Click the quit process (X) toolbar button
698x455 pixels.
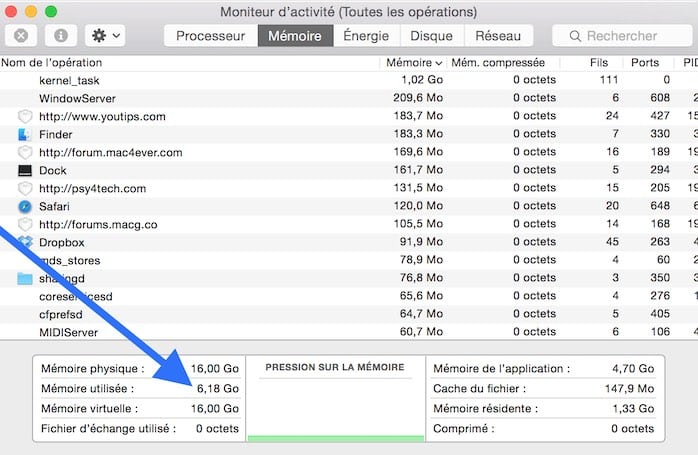click(x=21, y=36)
